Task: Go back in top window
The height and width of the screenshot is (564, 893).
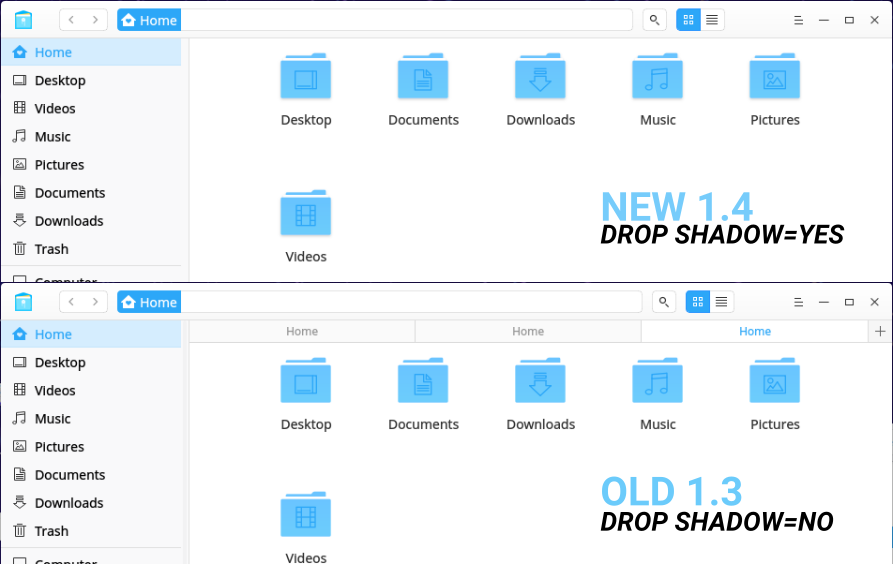Action: 71,20
